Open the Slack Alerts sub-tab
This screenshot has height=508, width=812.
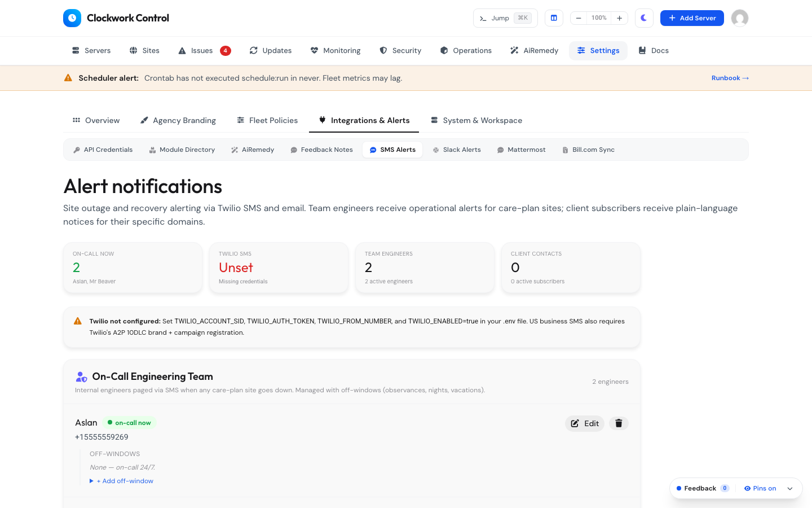[x=457, y=150]
